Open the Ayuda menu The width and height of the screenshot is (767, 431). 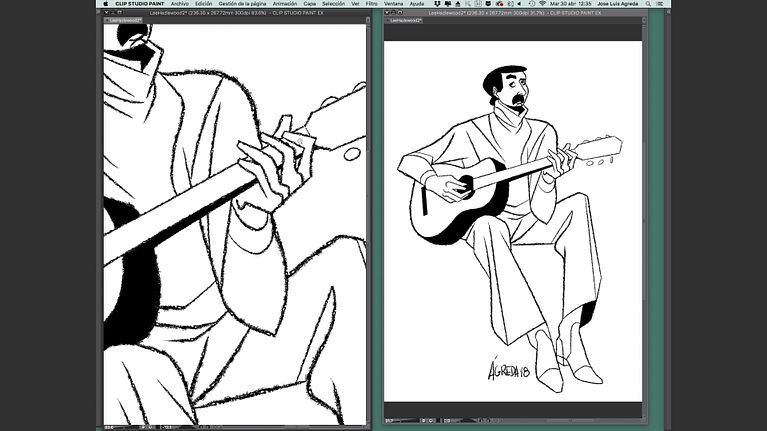tap(418, 4)
